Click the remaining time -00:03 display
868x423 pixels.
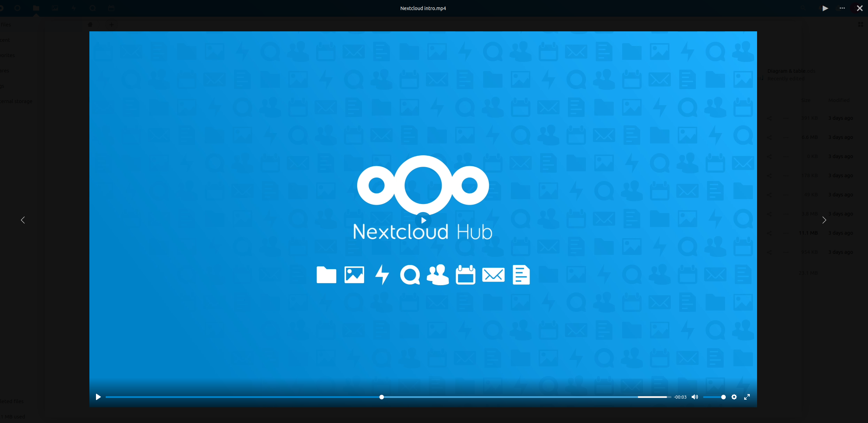[x=680, y=397]
